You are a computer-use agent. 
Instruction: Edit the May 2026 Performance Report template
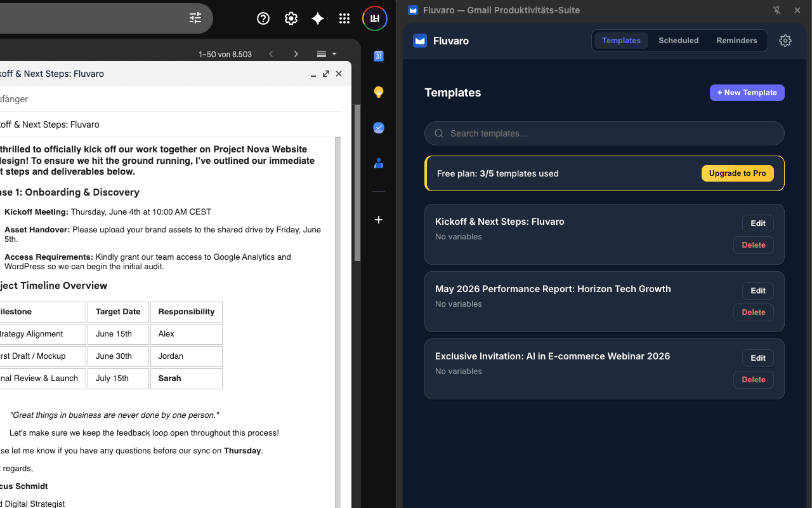click(758, 291)
